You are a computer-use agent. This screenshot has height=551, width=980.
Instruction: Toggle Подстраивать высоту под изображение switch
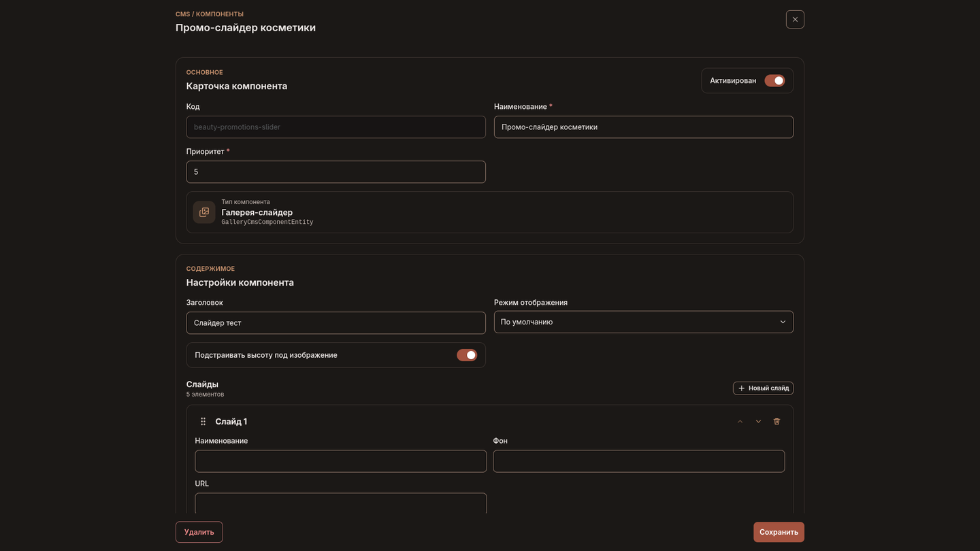pyautogui.click(x=467, y=355)
